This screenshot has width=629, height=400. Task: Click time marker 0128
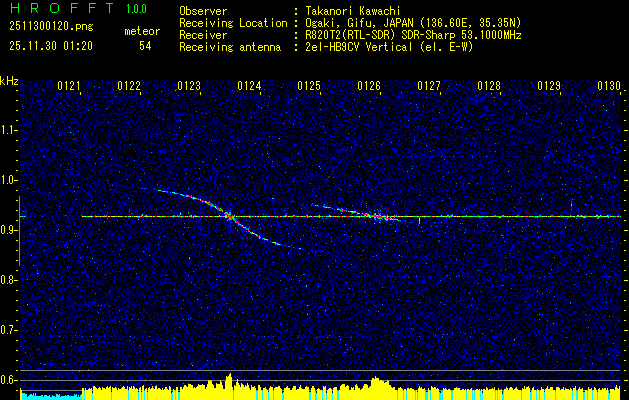(x=489, y=85)
